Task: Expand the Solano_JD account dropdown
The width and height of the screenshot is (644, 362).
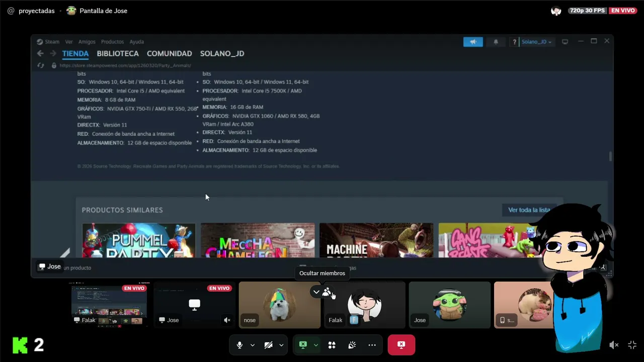Action: click(536, 42)
